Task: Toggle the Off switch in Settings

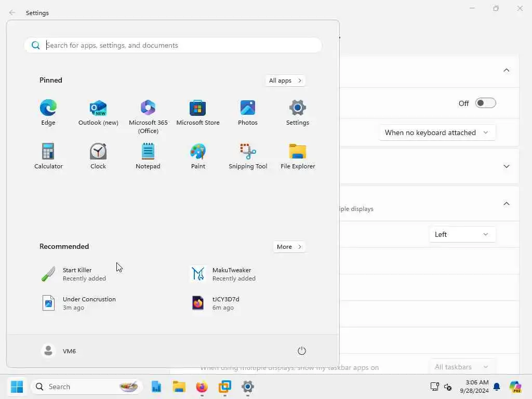Action: pyautogui.click(x=486, y=103)
